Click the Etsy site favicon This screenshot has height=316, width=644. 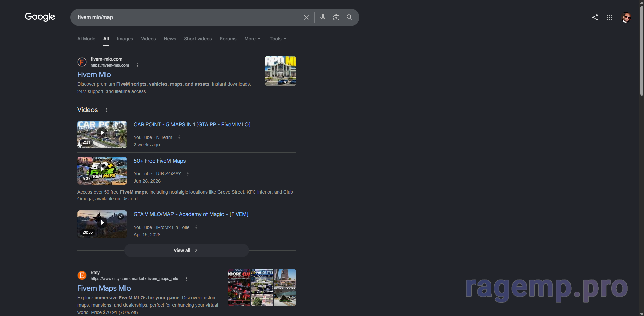(x=82, y=275)
